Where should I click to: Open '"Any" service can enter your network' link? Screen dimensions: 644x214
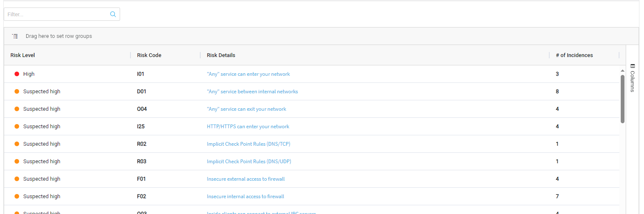[x=248, y=74]
